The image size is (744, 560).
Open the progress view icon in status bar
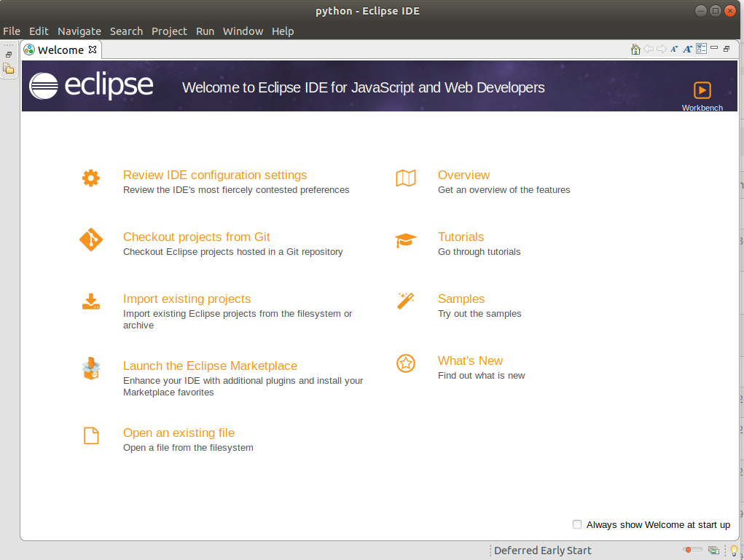(713, 550)
